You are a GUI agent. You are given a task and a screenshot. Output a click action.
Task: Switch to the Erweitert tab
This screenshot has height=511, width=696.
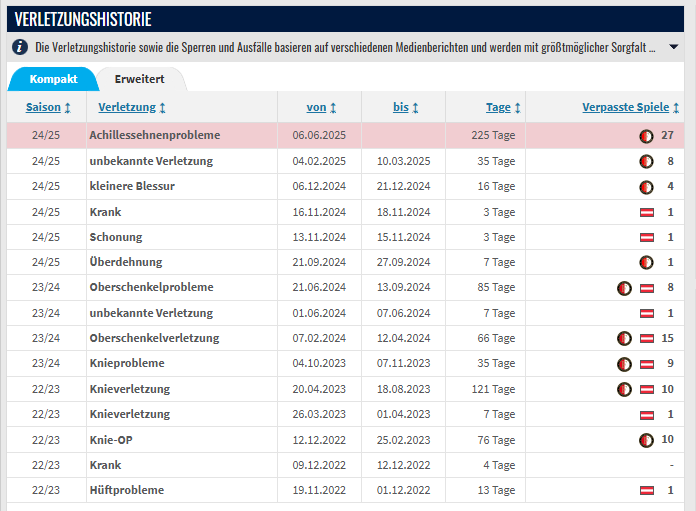(x=140, y=79)
